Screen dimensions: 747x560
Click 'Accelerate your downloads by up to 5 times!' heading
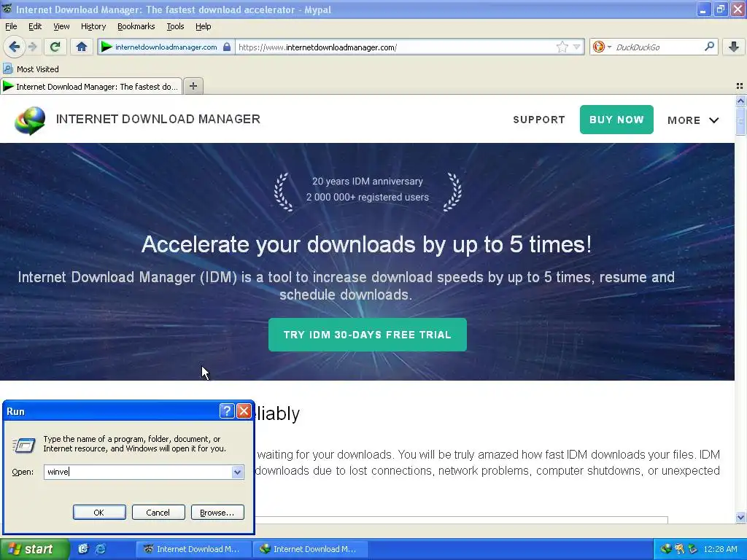tap(367, 244)
